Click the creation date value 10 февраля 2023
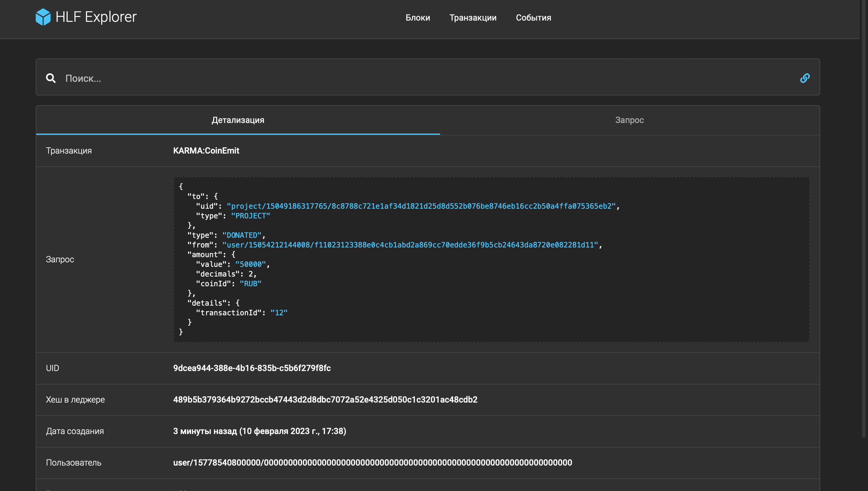The height and width of the screenshot is (491, 868). tap(259, 431)
